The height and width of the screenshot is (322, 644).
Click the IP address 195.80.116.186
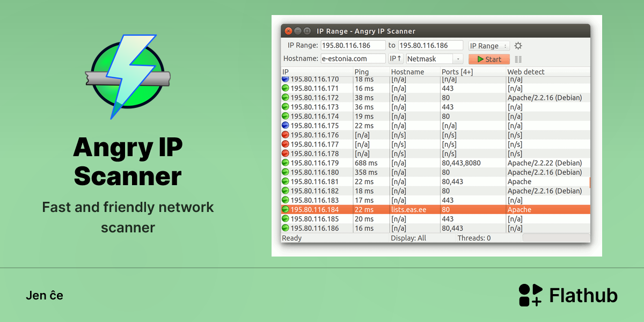(314, 228)
